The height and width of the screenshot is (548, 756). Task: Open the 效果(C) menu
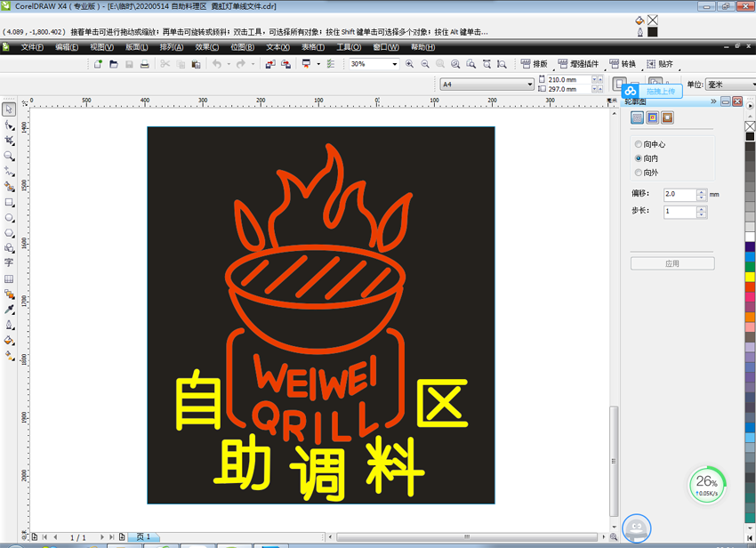click(x=207, y=47)
